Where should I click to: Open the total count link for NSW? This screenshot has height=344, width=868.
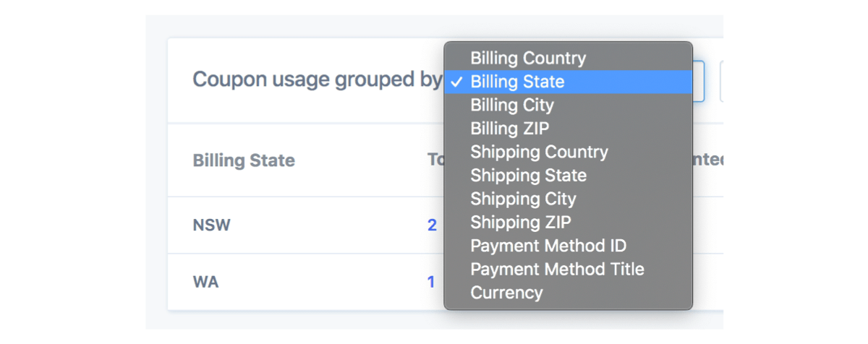point(432,225)
